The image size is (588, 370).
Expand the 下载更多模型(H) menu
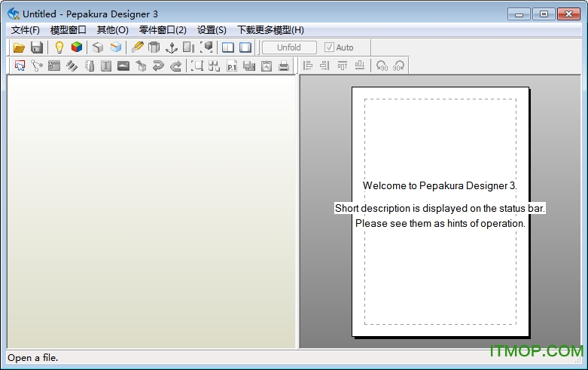[270, 30]
